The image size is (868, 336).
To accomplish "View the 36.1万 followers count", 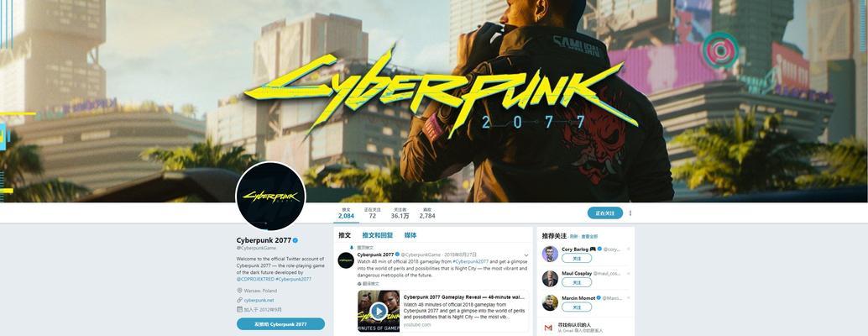I will pyautogui.click(x=400, y=213).
